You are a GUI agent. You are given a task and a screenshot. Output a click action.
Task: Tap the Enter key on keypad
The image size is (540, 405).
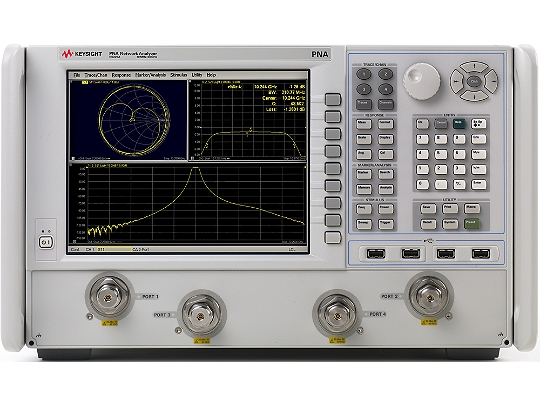[x=478, y=184]
